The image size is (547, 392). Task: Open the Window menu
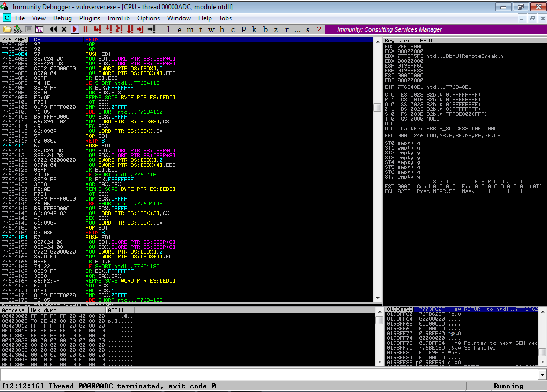point(179,18)
